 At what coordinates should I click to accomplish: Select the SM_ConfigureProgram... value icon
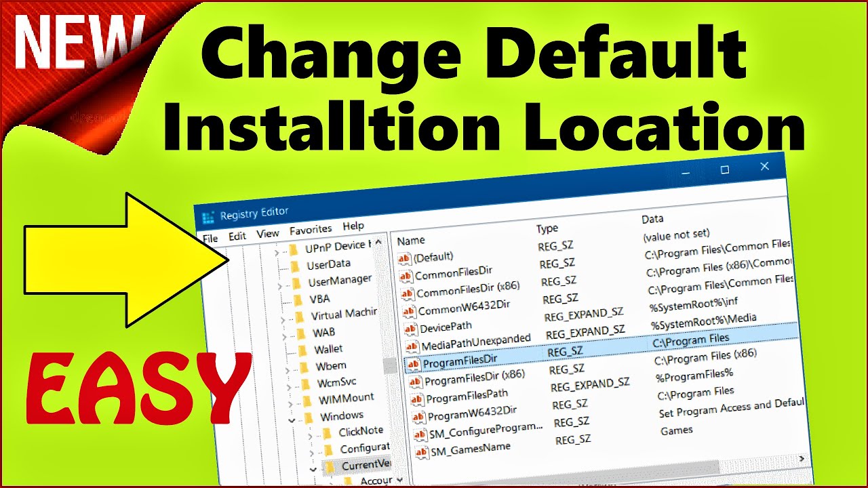pyautogui.click(x=419, y=434)
